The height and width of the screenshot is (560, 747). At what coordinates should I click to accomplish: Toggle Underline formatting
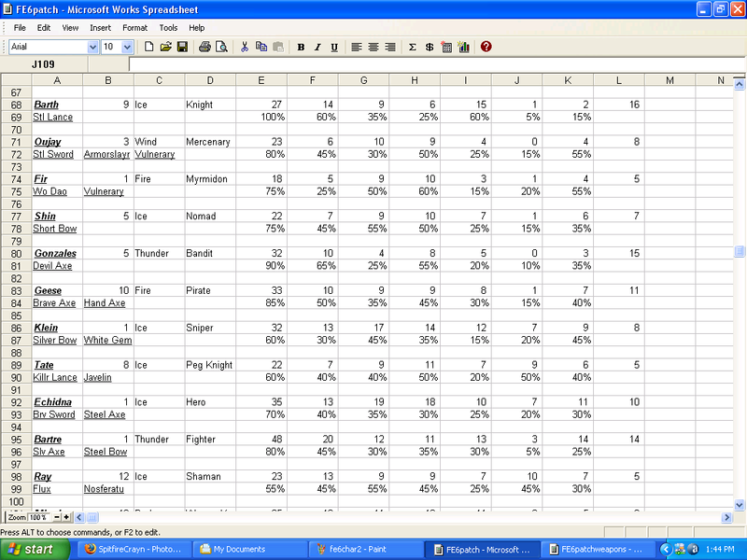333,47
